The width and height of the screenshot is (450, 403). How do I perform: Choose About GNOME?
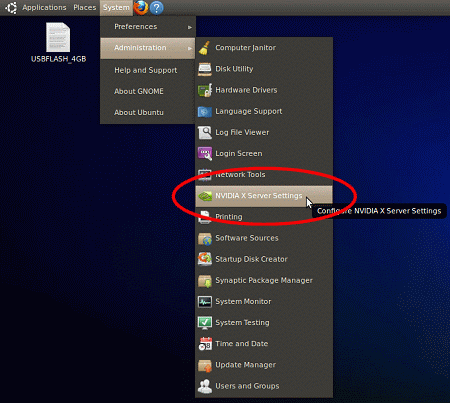coord(148,91)
